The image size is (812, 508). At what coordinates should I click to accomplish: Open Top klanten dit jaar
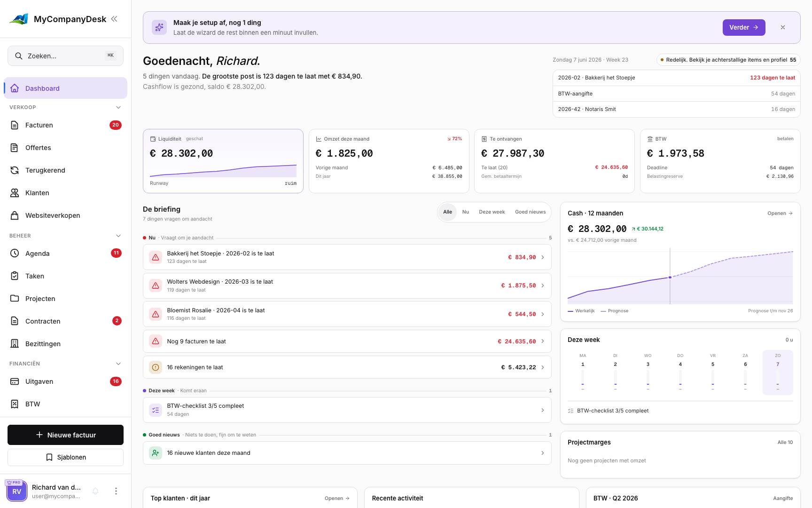[x=337, y=498]
